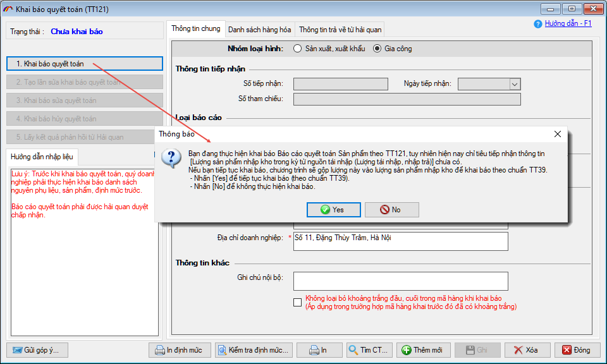Close the Thông báo dialog with X
607x364 pixels.
pyautogui.click(x=557, y=134)
